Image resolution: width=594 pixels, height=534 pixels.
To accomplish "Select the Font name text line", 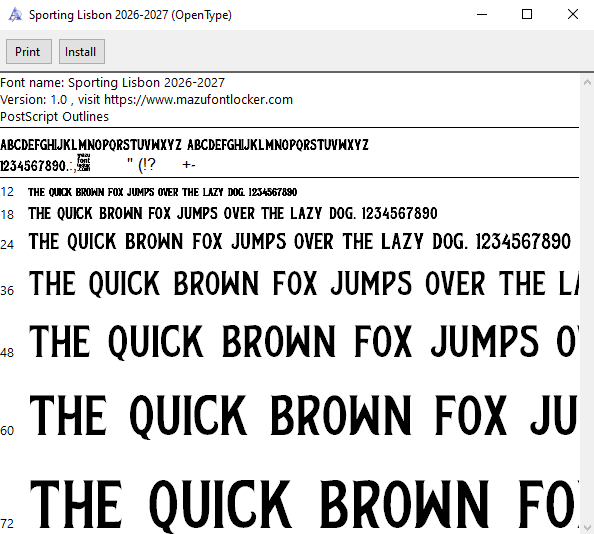I will pos(113,83).
